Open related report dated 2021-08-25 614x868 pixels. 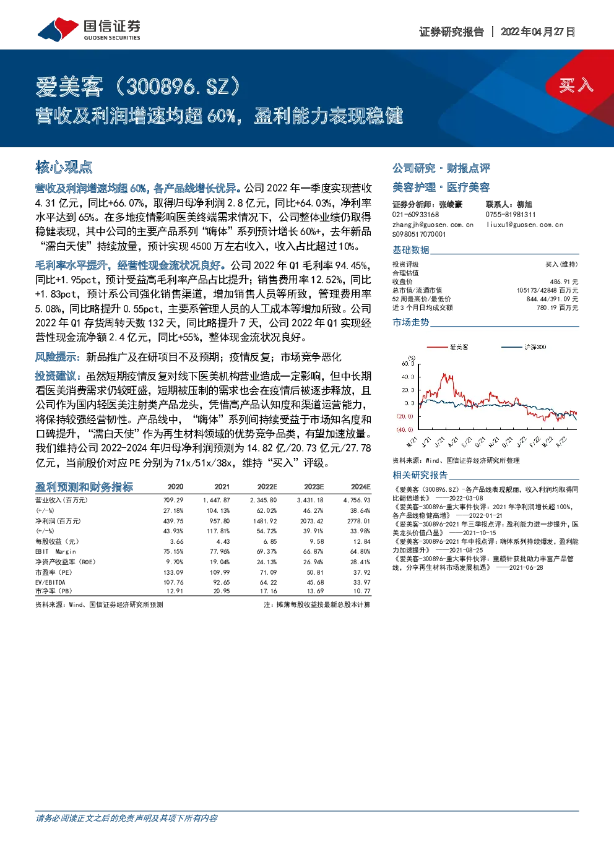coord(485,546)
